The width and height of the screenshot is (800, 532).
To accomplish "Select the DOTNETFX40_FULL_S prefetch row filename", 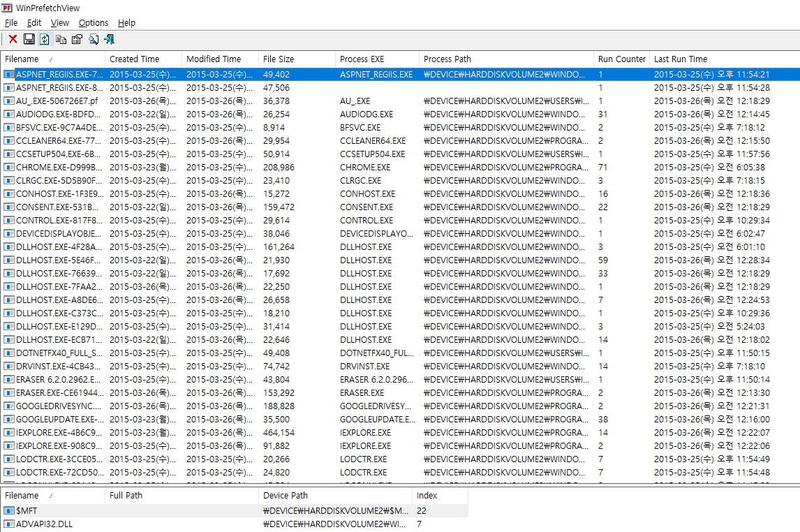I will coord(59,353).
